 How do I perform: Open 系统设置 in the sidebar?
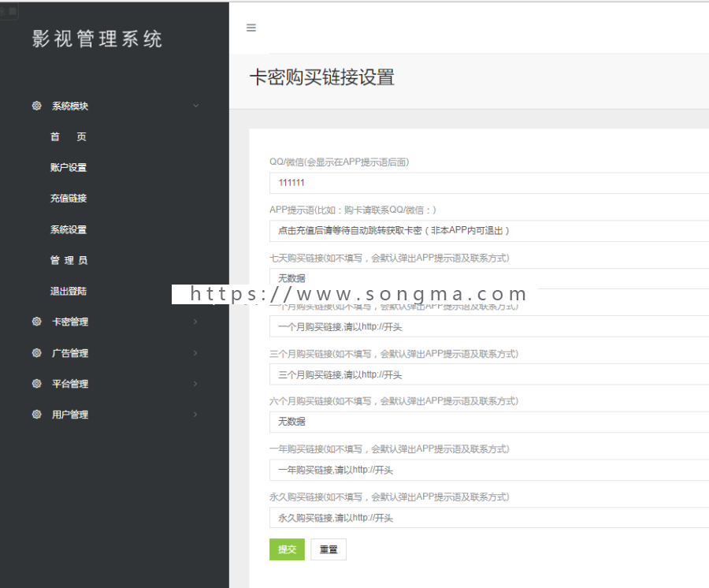coord(69,229)
